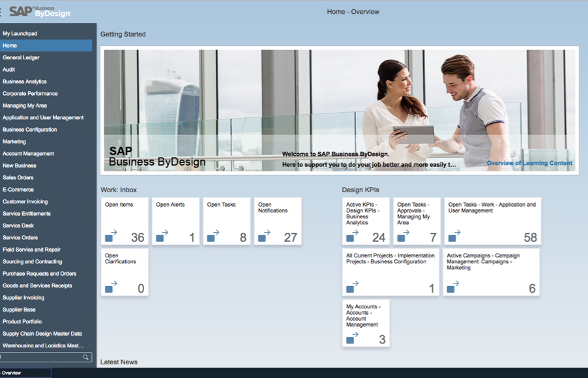This screenshot has height=378, width=588.
Task: Open the navigation menu hamburger icon
Action: click(1, 12)
